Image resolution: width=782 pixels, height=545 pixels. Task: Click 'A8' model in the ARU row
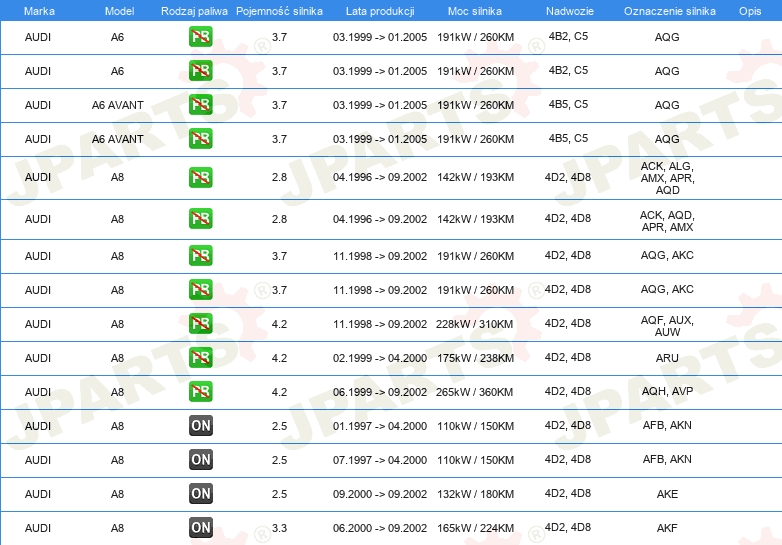point(117,358)
